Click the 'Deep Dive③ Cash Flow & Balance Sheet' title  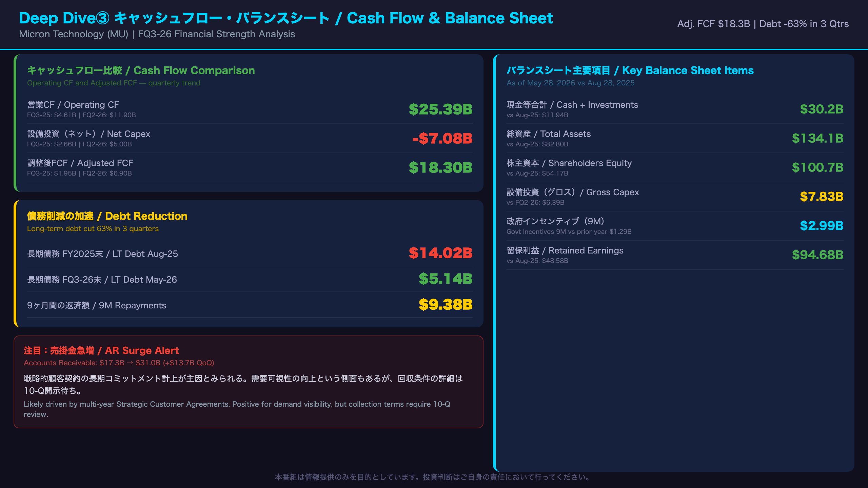pos(286,18)
